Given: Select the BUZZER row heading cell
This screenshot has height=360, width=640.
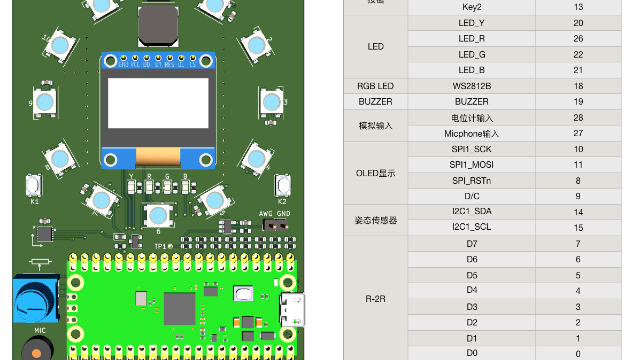Looking at the screenshot, I should (x=375, y=102).
